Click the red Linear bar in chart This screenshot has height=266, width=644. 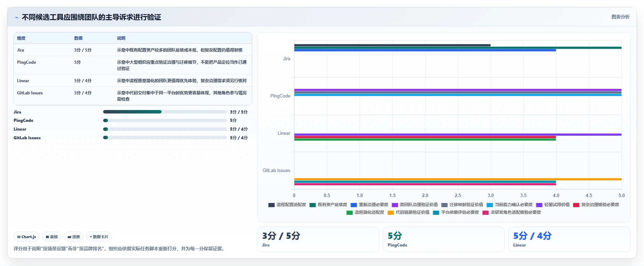click(x=425, y=137)
